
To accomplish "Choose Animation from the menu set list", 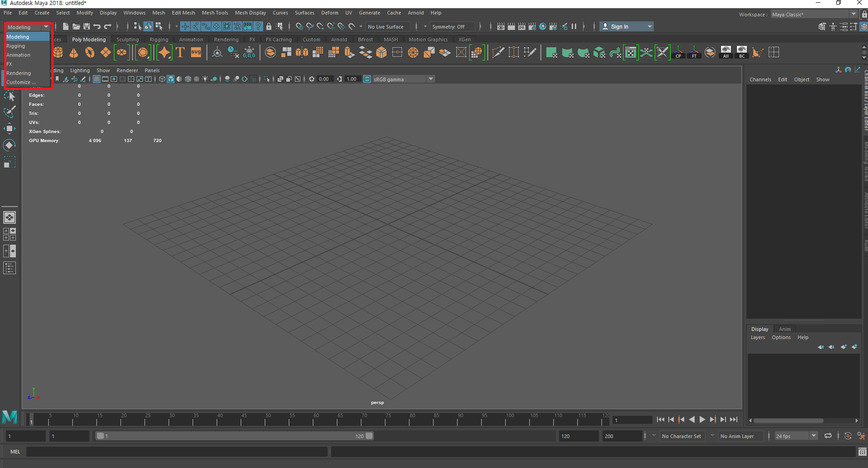I will click(x=27, y=55).
